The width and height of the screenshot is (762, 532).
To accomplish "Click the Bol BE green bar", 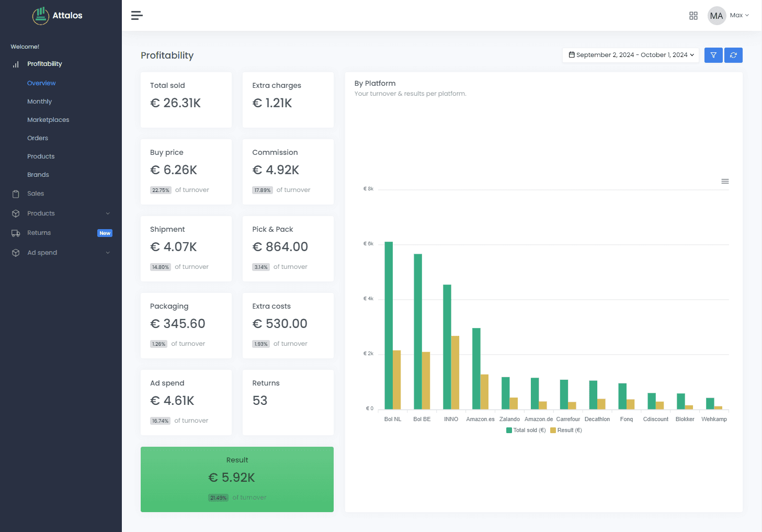I will point(418,332).
